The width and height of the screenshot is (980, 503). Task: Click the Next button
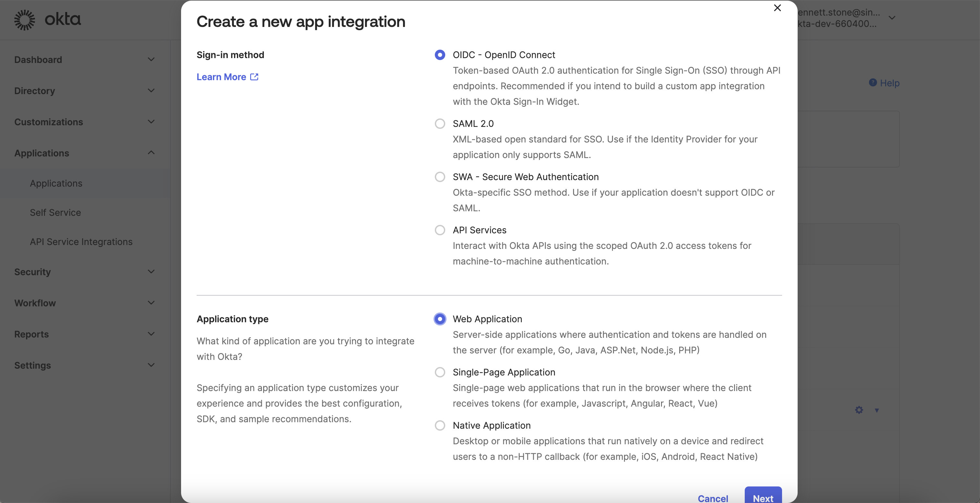(x=763, y=497)
